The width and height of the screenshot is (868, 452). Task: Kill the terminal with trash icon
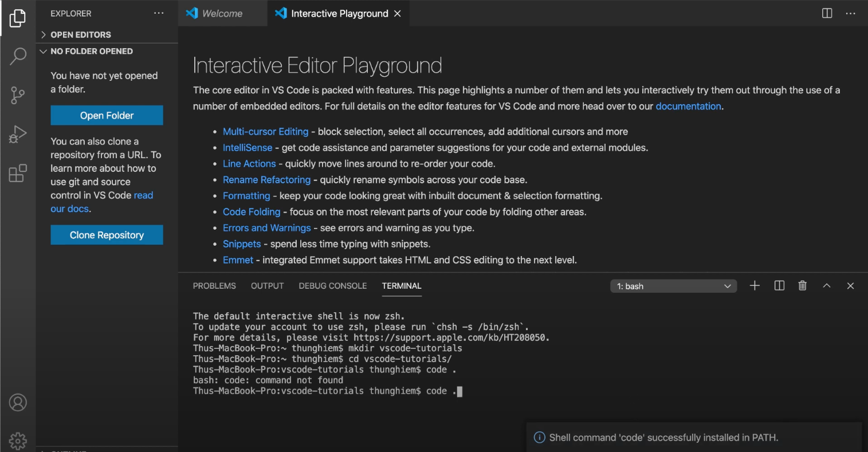point(802,285)
